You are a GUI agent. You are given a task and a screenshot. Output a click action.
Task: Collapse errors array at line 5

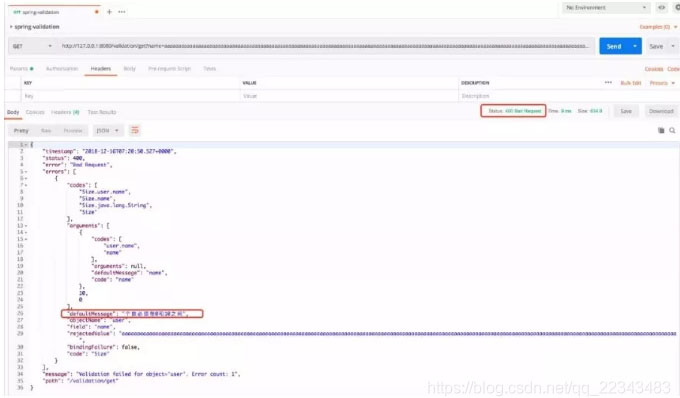tap(26, 172)
